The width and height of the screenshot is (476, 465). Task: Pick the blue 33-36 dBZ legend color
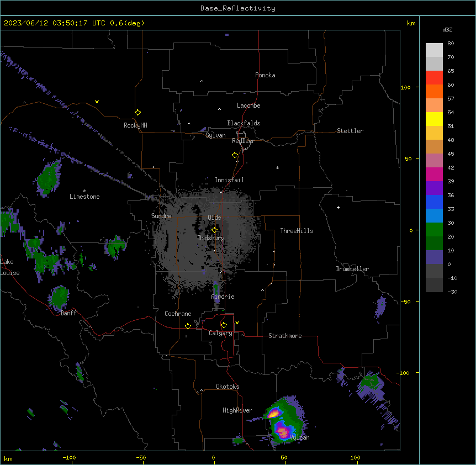coord(434,202)
